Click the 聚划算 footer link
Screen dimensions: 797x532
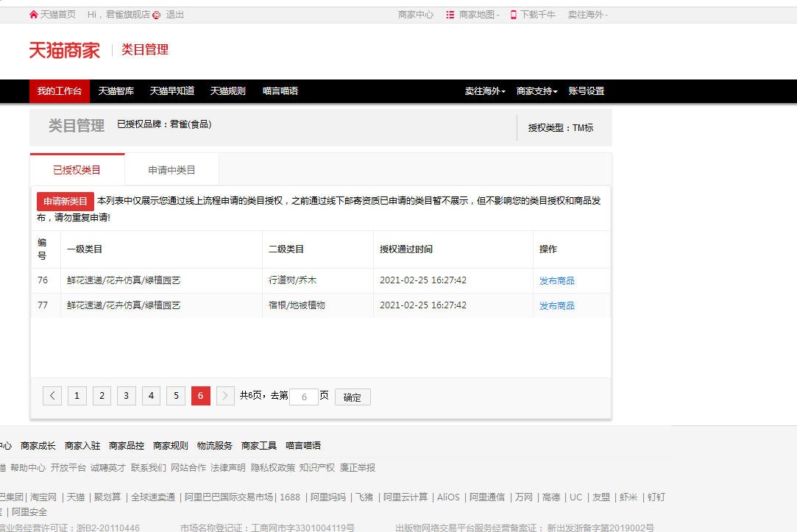107,497
